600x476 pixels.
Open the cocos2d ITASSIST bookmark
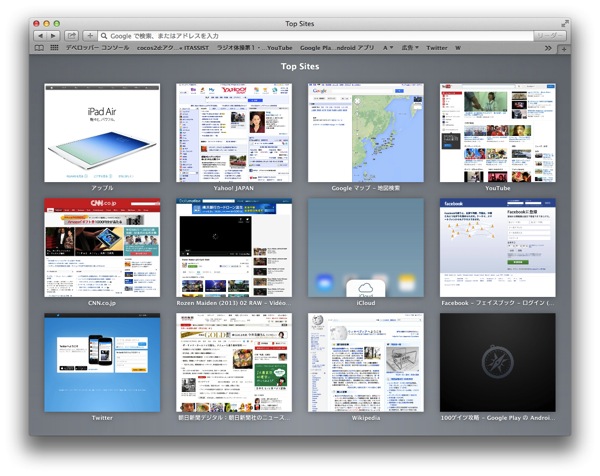(x=173, y=48)
